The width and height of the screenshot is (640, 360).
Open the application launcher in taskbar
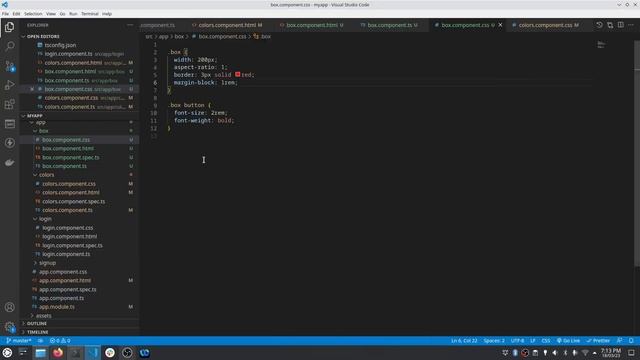pos(7,353)
